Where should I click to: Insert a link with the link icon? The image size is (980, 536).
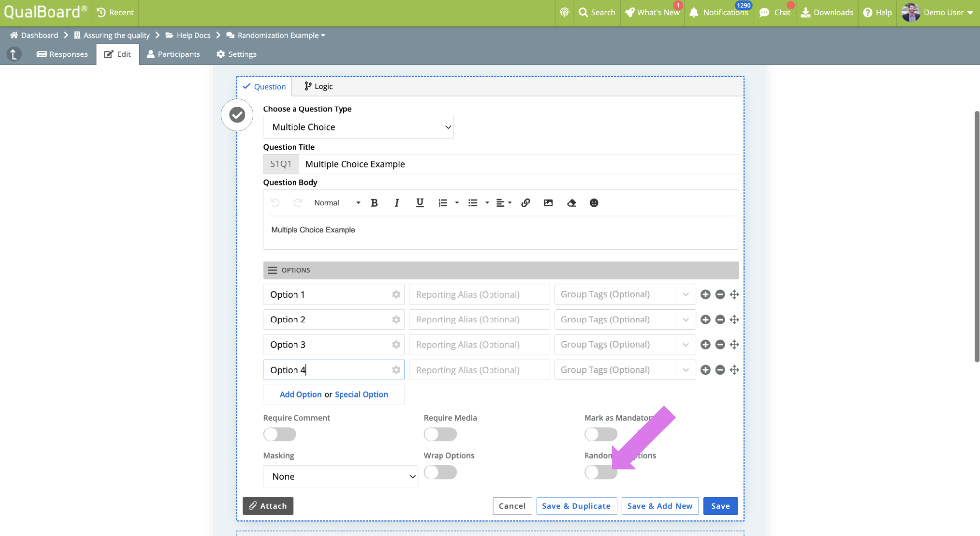coord(526,203)
